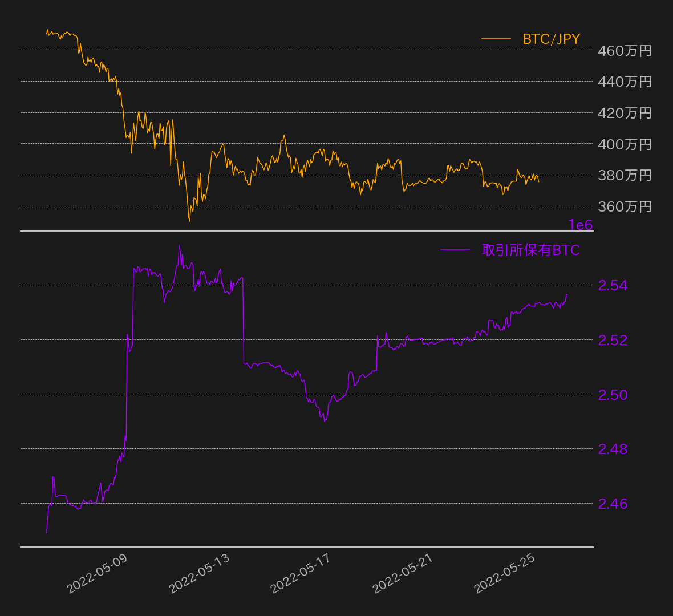Select the 460万円 y-axis label
Viewport: 673px width, 616px height.
pos(625,51)
